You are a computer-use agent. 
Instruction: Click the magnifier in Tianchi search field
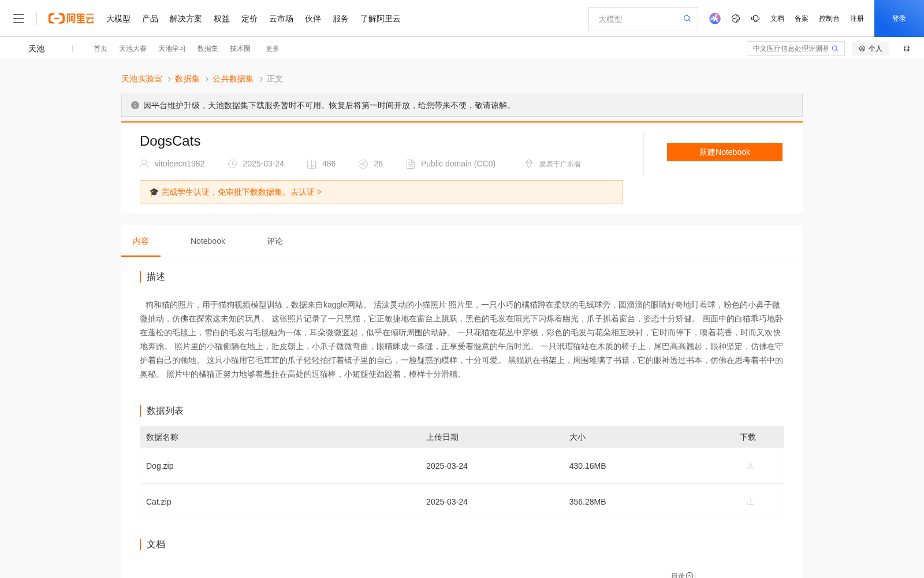point(835,49)
